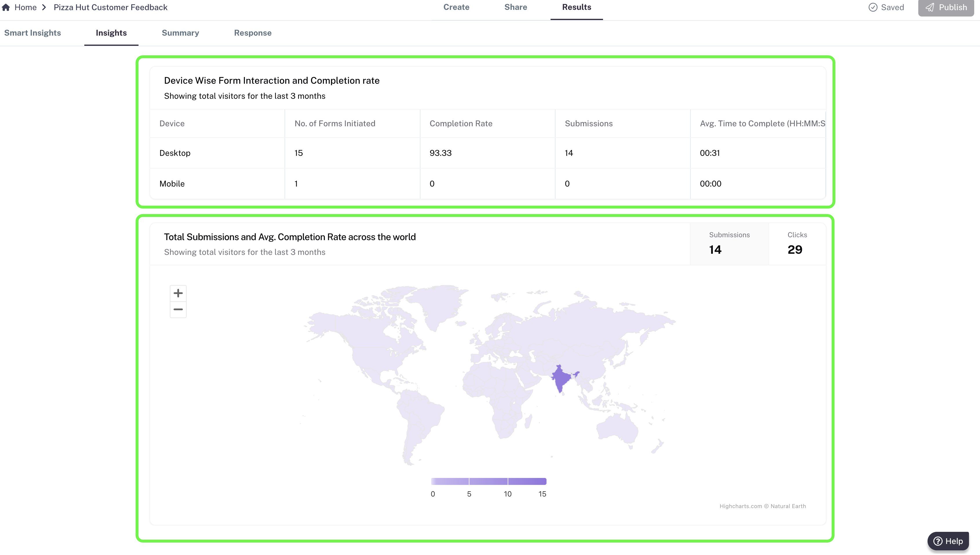This screenshot has height=555, width=980.
Task: Click the Completion Rate column header
Action: coord(461,123)
